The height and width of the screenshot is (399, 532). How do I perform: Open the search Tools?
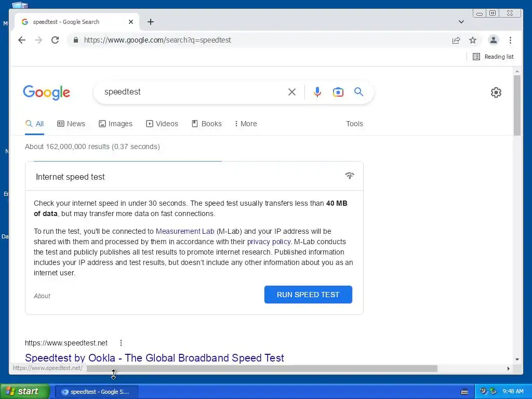point(354,124)
